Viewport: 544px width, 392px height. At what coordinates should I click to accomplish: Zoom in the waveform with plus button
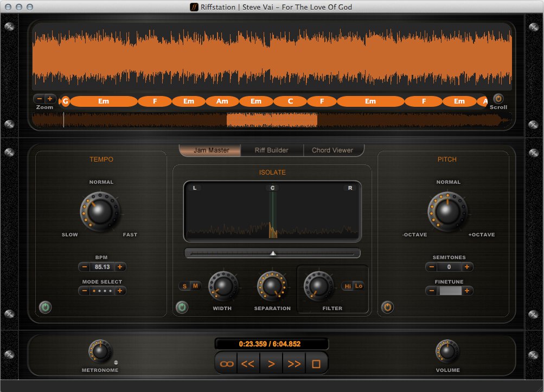tap(50, 99)
